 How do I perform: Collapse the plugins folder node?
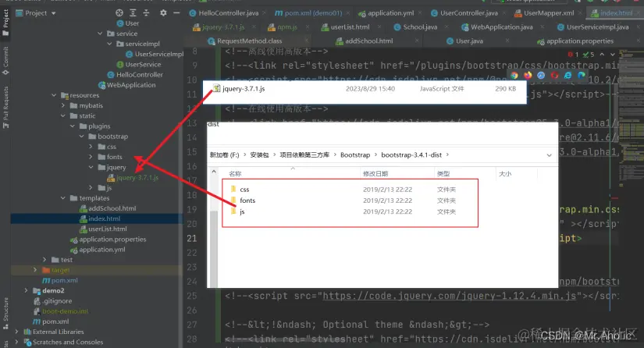[x=73, y=126]
